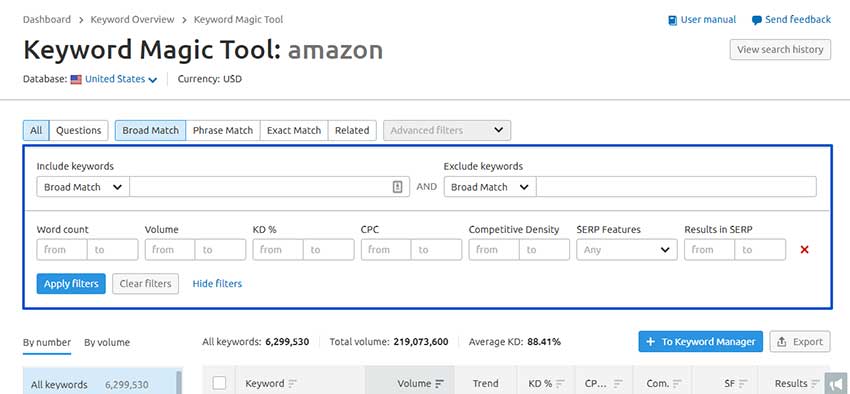Click the Clear filters button

(145, 283)
